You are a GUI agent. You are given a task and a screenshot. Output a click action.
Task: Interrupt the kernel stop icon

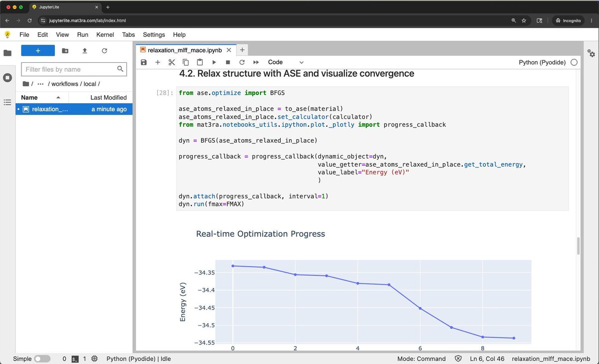pyautogui.click(x=228, y=62)
